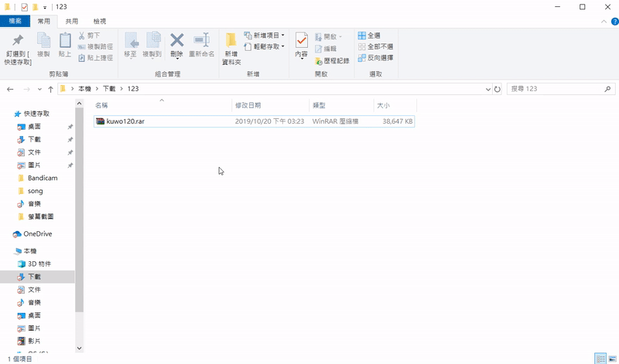Click Invert selection (反向選擇)
The image size is (619, 364).
(x=375, y=58)
